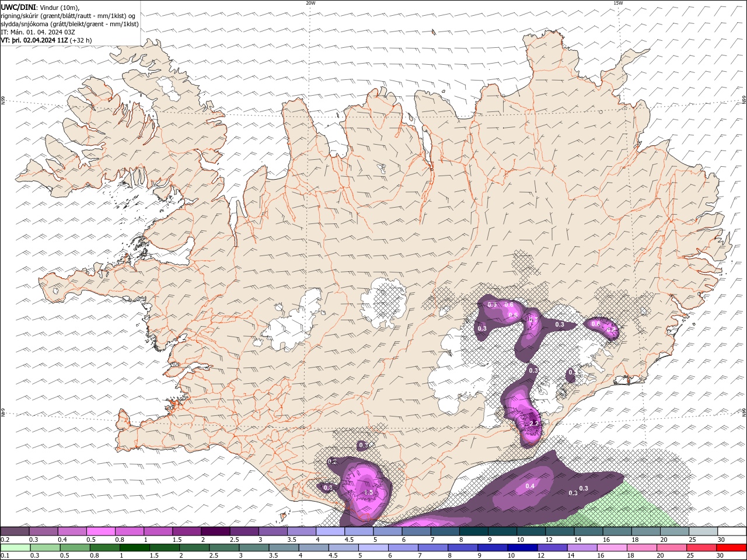Select pink lower swatch between 16 and 18
This screenshot has width=747, height=560.
coord(613,548)
